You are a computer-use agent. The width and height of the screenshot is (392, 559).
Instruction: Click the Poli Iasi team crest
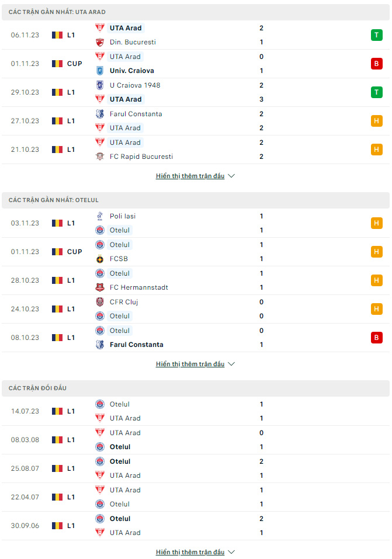(100, 216)
